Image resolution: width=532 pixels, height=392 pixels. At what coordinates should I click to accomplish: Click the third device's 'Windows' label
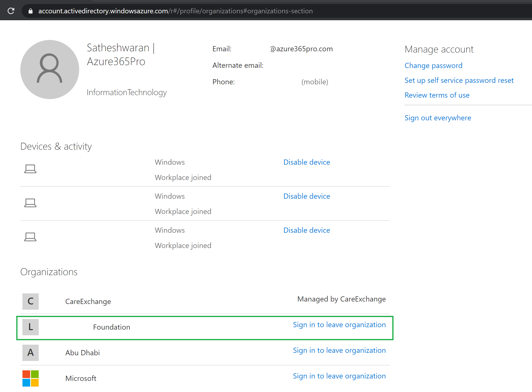pos(170,230)
